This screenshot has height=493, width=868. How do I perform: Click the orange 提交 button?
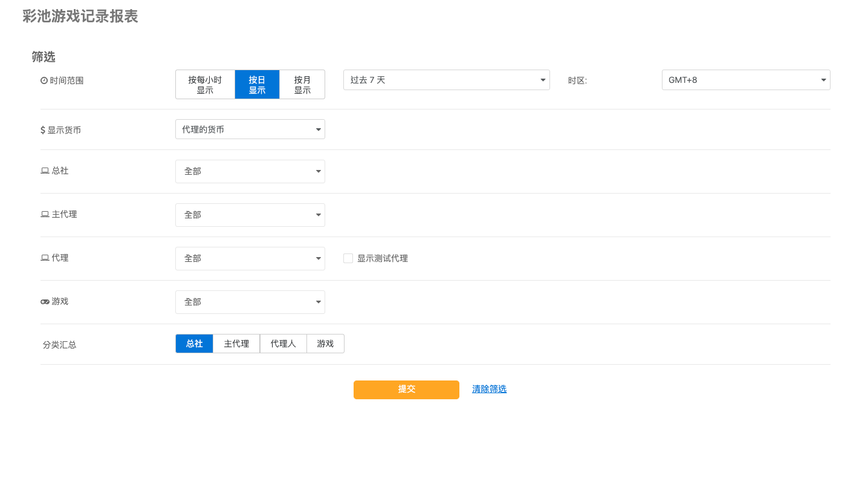(406, 390)
